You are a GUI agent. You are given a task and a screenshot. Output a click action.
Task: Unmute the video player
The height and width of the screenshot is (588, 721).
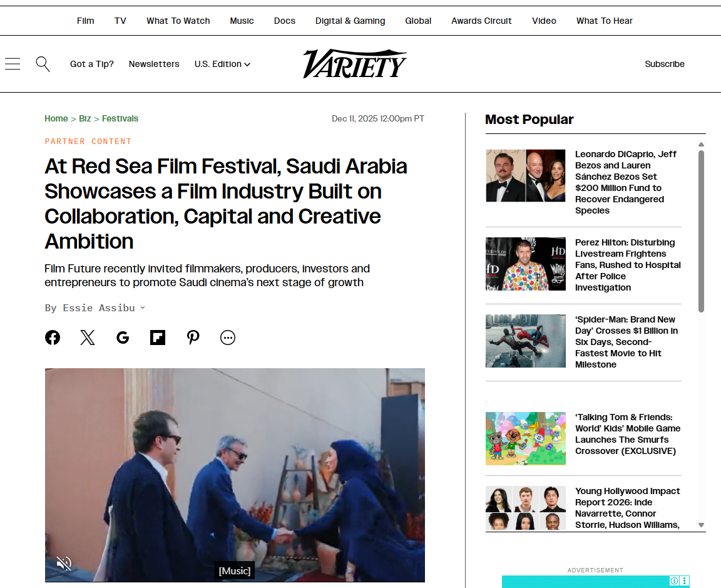(64, 563)
